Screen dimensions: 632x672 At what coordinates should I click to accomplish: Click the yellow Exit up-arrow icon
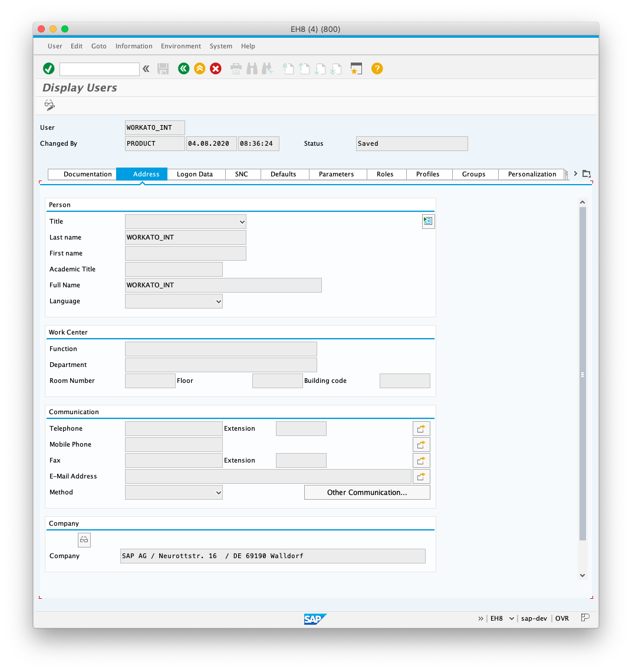coord(200,69)
